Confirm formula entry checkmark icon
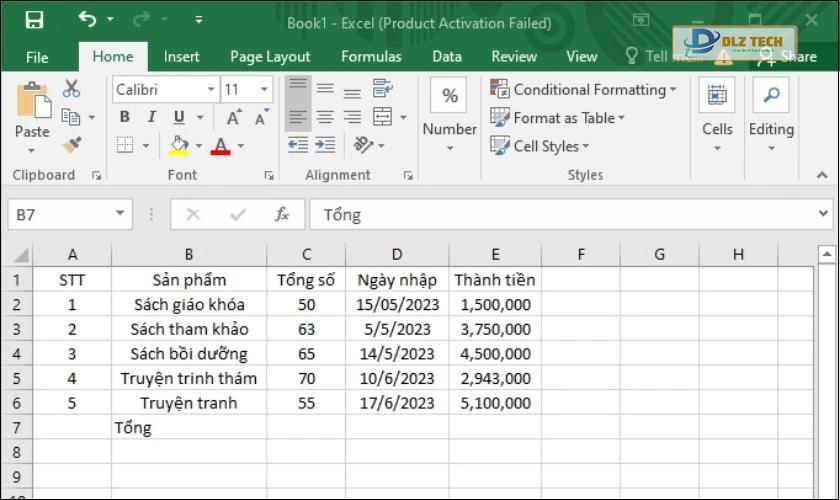840x500 pixels. coord(238,215)
